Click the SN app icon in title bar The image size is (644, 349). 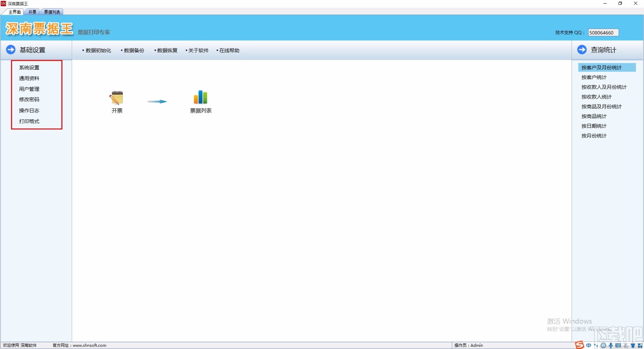[x=3, y=3]
